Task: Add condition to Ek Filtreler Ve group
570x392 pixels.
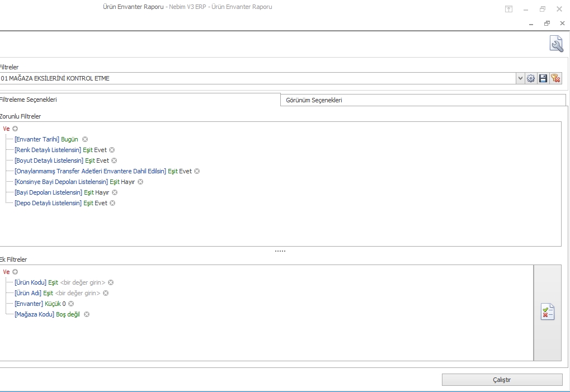Action: (x=15, y=272)
